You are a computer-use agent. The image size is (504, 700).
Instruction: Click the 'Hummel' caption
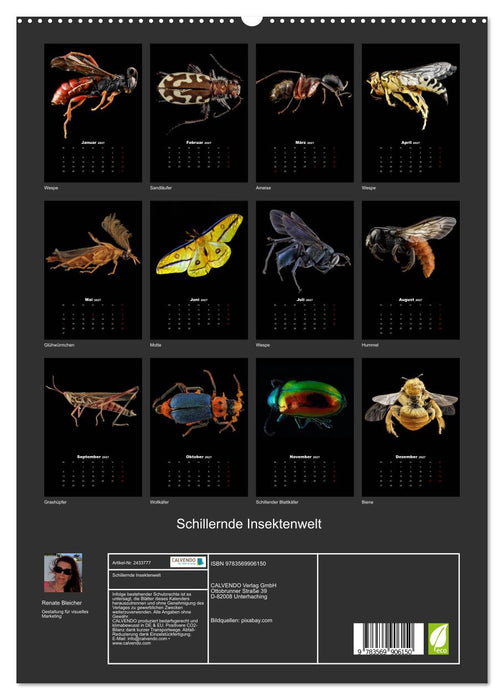370,345
